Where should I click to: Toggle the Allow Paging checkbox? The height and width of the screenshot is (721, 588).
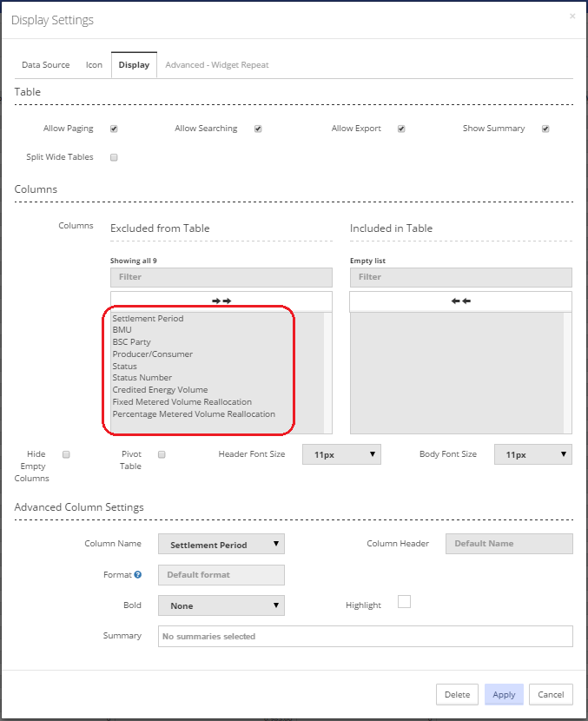(x=114, y=129)
